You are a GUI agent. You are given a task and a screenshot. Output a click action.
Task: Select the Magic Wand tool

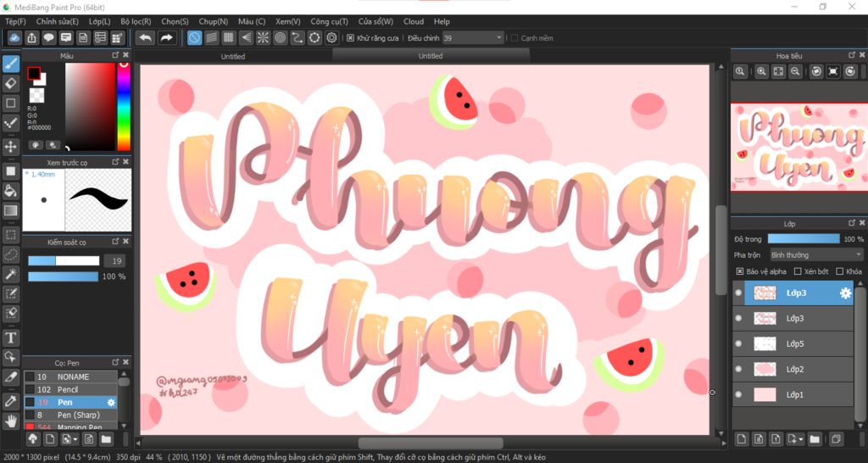coord(10,274)
